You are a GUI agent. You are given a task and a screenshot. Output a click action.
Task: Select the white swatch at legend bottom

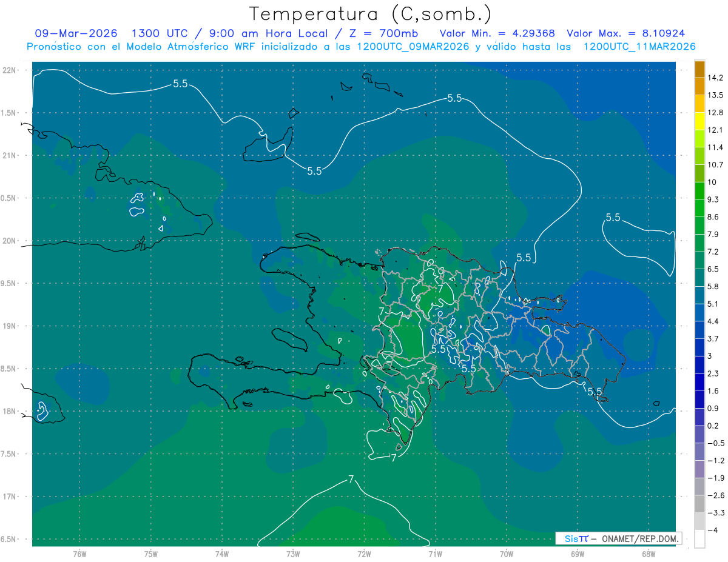[x=699, y=538]
